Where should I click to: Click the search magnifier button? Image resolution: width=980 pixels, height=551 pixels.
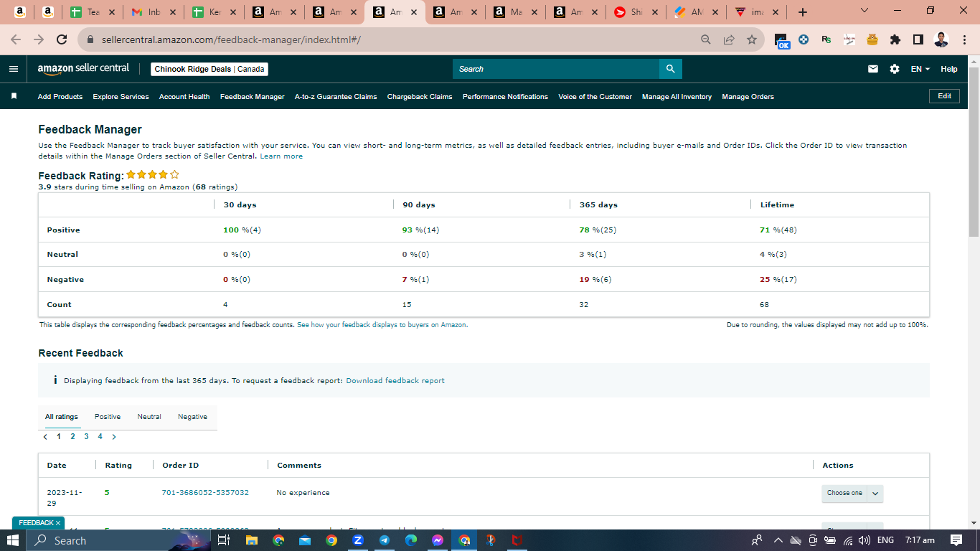pos(671,69)
